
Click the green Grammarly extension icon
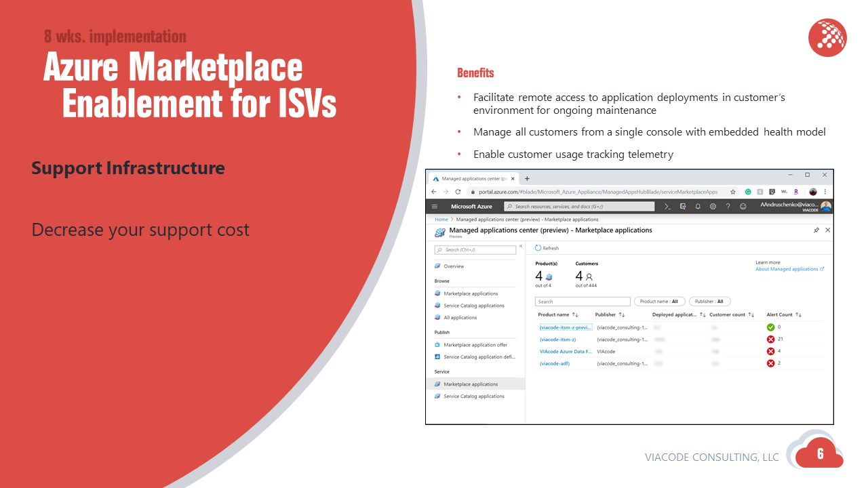(x=748, y=192)
